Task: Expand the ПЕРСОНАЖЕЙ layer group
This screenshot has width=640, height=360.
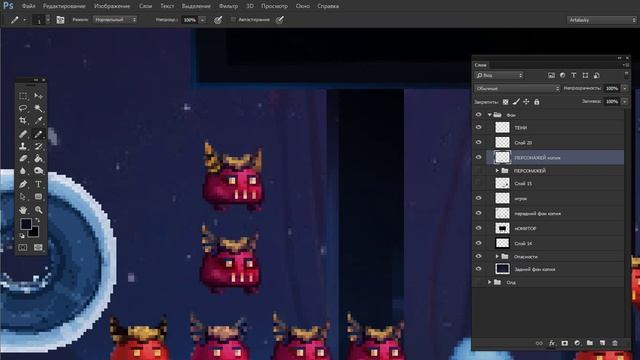Action: 497,171
